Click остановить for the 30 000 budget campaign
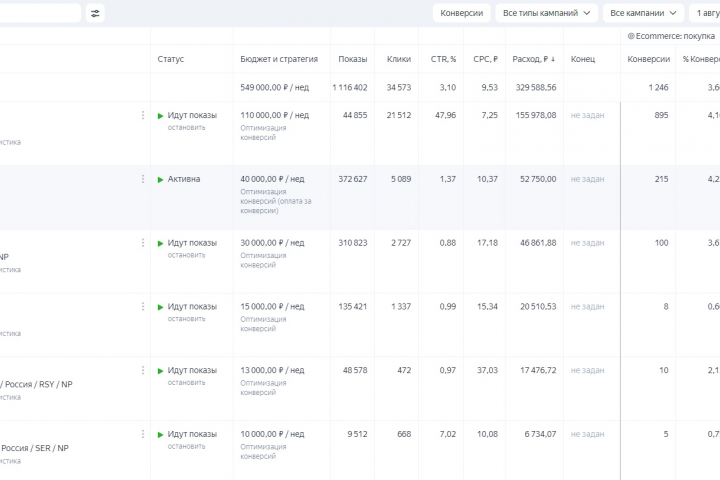The image size is (720, 480). [x=186, y=255]
